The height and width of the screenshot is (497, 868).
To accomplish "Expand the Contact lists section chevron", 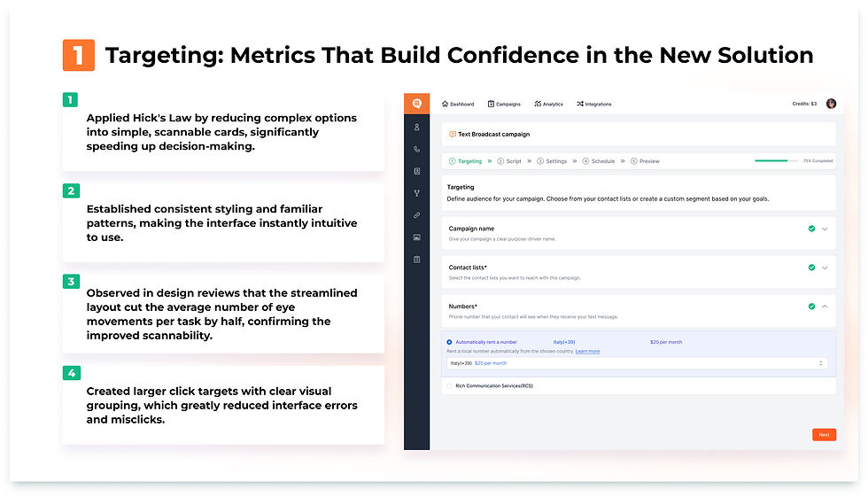I will 825,268.
